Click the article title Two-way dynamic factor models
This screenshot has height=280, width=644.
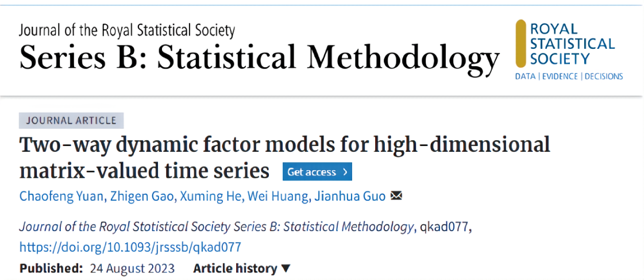pos(284,157)
